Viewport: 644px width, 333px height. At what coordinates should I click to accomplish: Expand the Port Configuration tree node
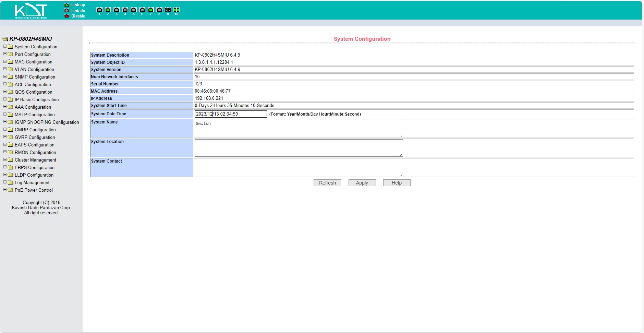click(5, 54)
